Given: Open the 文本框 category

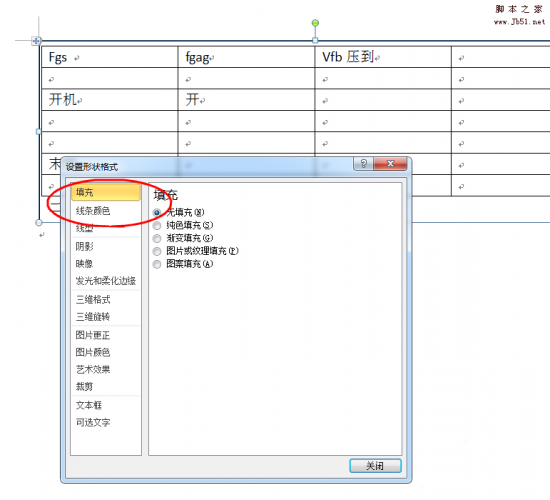Looking at the screenshot, I should point(106,405).
